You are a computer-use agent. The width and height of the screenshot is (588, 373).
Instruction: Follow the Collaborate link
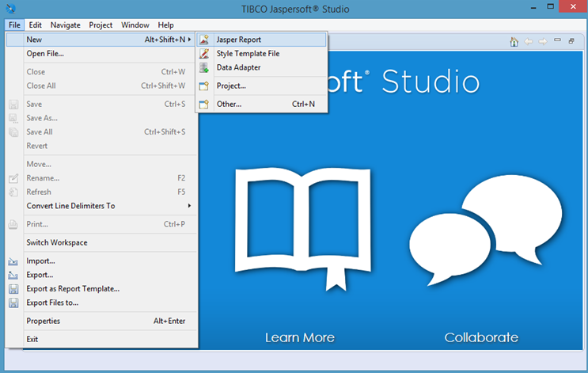[x=481, y=337]
